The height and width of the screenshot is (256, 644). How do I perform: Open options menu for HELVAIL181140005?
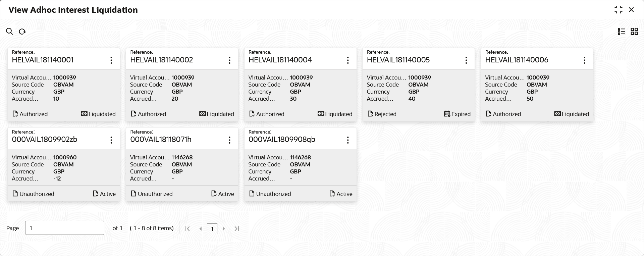[466, 60]
